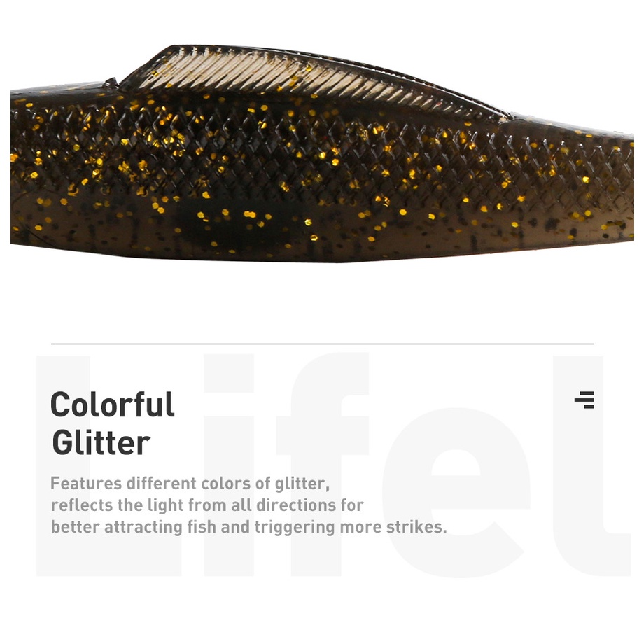The width and height of the screenshot is (644, 644).
Task: Click the thin horizontal divider line
Action: [x=323, y=344]
